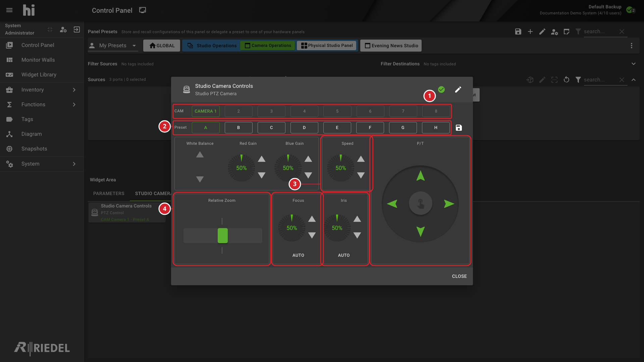Open user settings icon in sidebar header
The width and height of the screenshot is (644, 362).
[63, 29]
